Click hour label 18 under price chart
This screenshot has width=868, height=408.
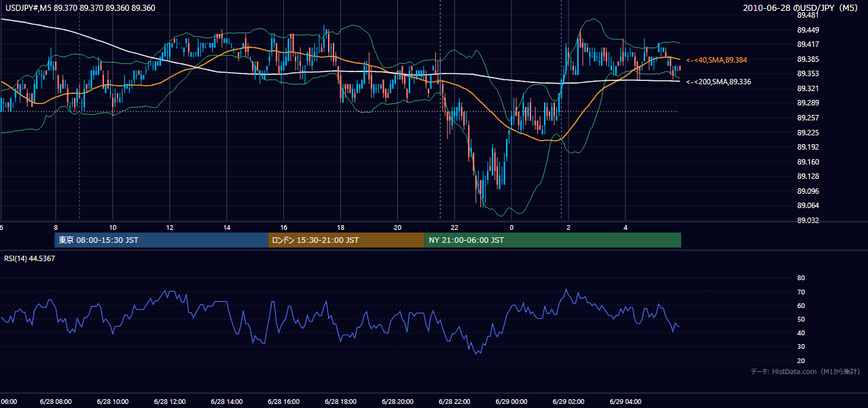(340, 227)
